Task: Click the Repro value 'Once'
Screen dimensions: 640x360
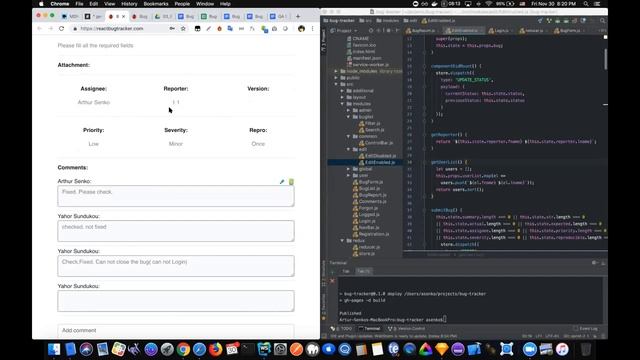Action: tap(258, 144)
